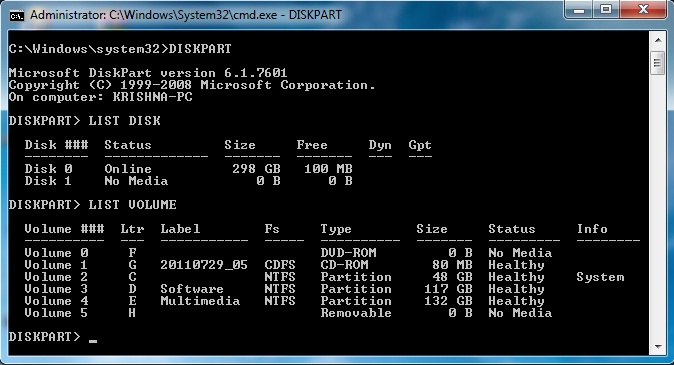This screenshot has width=674, height=365.
Task: Minimize the DISKPART command window
Action: coord(579,9)
